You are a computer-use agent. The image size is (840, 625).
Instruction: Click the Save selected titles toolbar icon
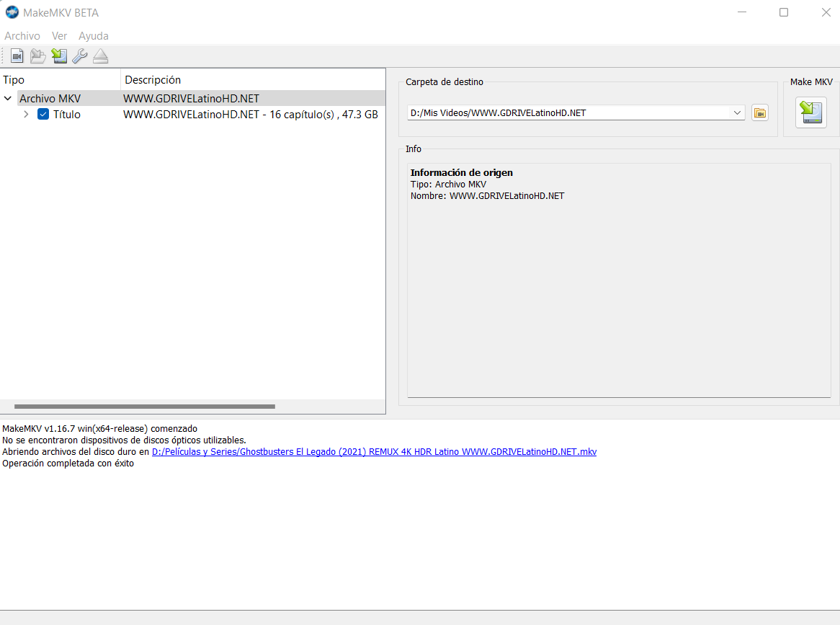(59, 56)
